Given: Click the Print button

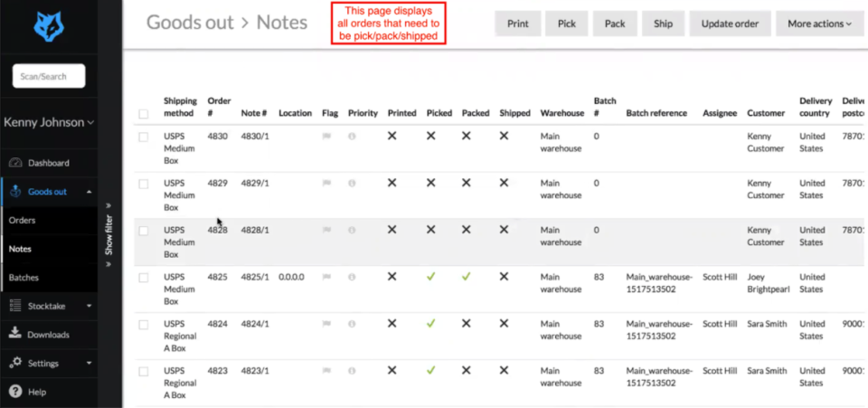Looking at the screenshot, I should (x=517, y=24).
